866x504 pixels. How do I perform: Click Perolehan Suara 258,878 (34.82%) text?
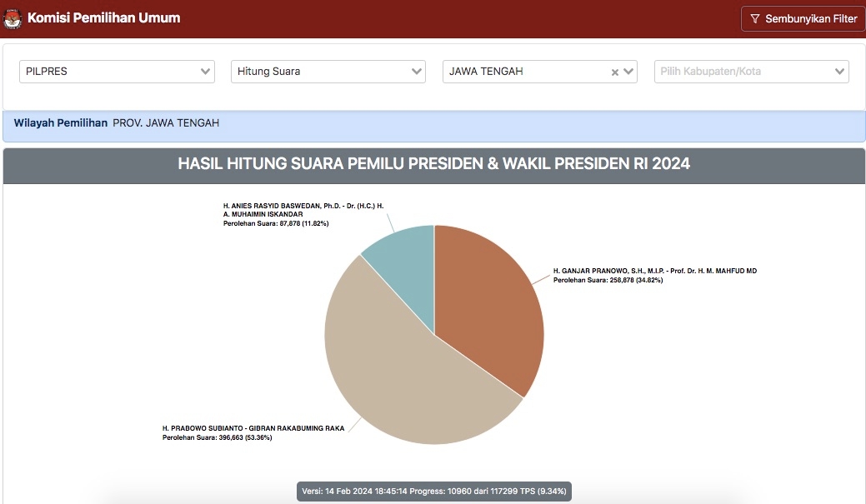tap(608, 281)
